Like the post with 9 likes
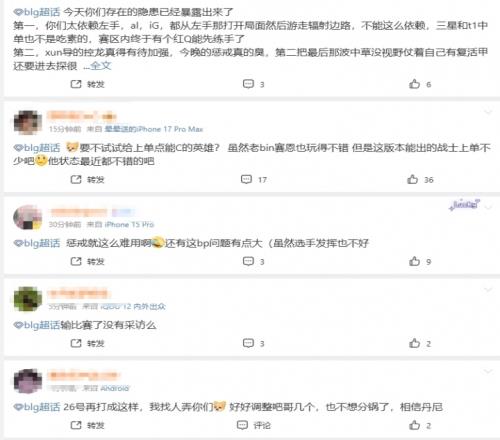Image resolution: width=500 pixels, height=440 pixels. (x=420, y=262)
